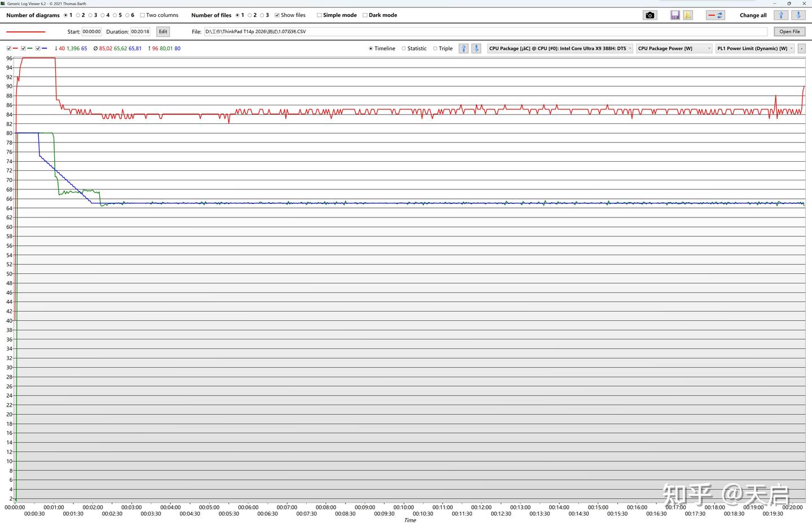812x528 pixels.
Task: Select 2 diagrams radio button
Action: (78, 15)
